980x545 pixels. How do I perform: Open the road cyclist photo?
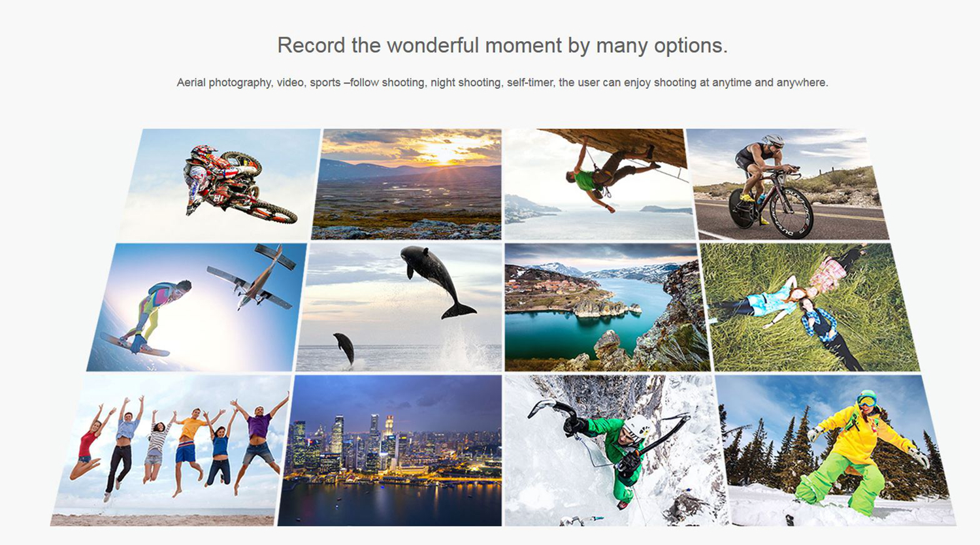click(788, 184)
